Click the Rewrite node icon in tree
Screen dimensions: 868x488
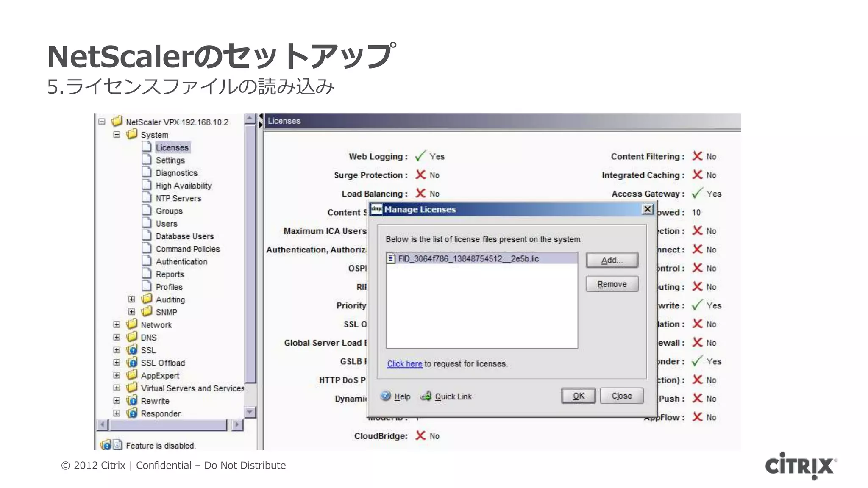tap(132, 400)
